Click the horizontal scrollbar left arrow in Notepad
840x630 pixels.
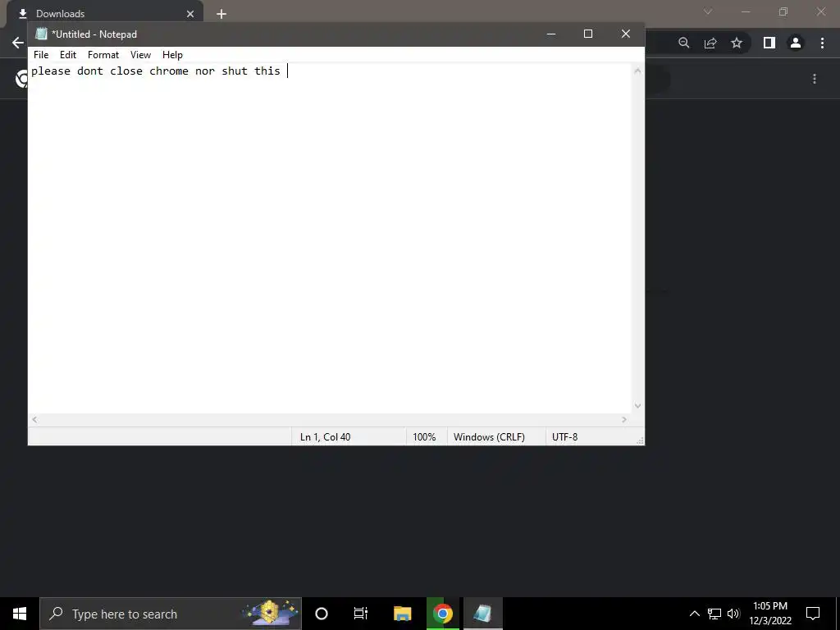(x=34, y=420)
